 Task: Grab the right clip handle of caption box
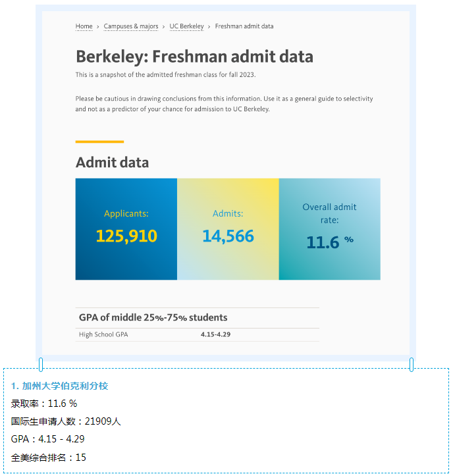(412, 365)
